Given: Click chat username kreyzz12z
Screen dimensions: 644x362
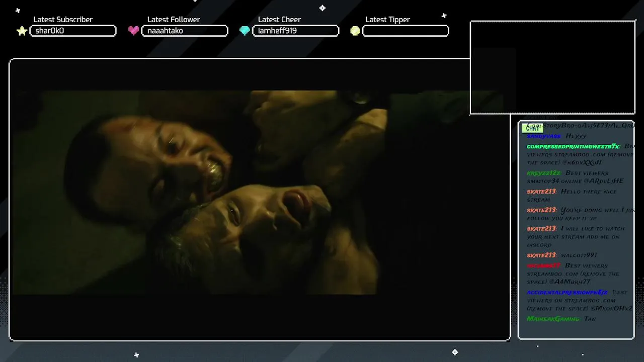Looking at the screenshot, I should point(543,173).
